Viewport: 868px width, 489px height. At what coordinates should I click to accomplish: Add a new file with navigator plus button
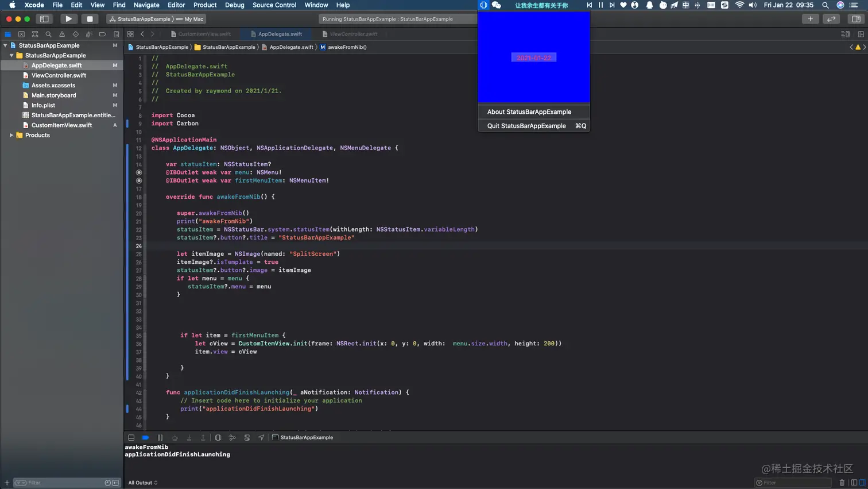pos(7,483)
